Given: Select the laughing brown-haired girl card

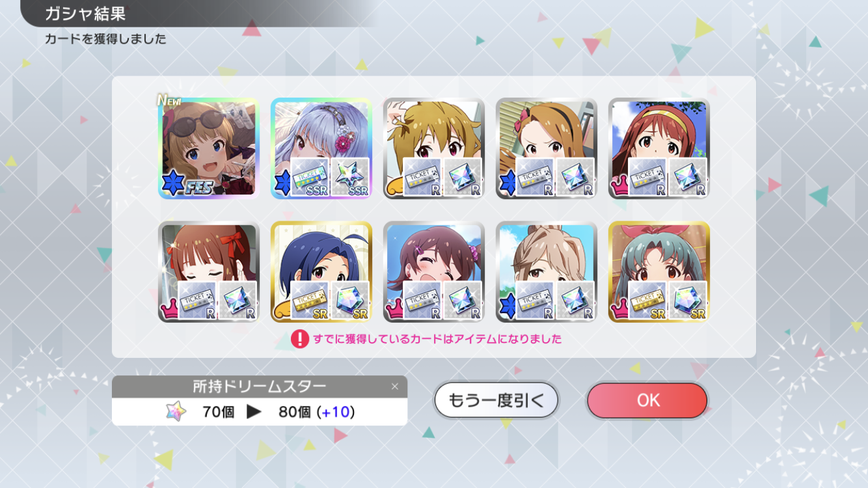Looking at the screenshot, I should click(x=434, y=272).
